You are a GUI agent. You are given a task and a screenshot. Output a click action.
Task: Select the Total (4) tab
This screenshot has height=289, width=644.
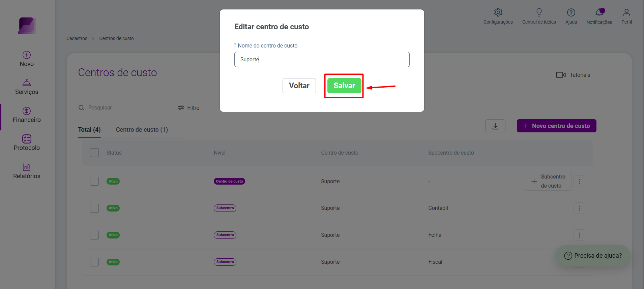click(89, 130)
